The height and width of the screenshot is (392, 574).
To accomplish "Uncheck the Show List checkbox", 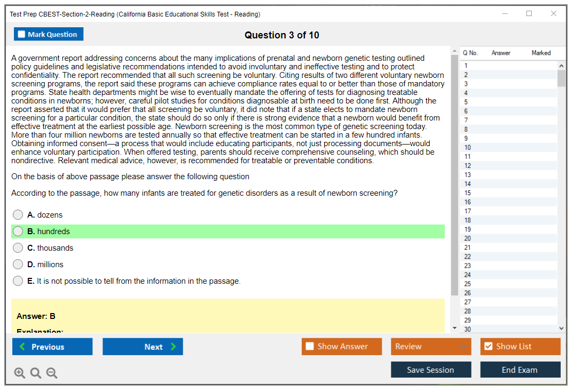I will (488, 347).
